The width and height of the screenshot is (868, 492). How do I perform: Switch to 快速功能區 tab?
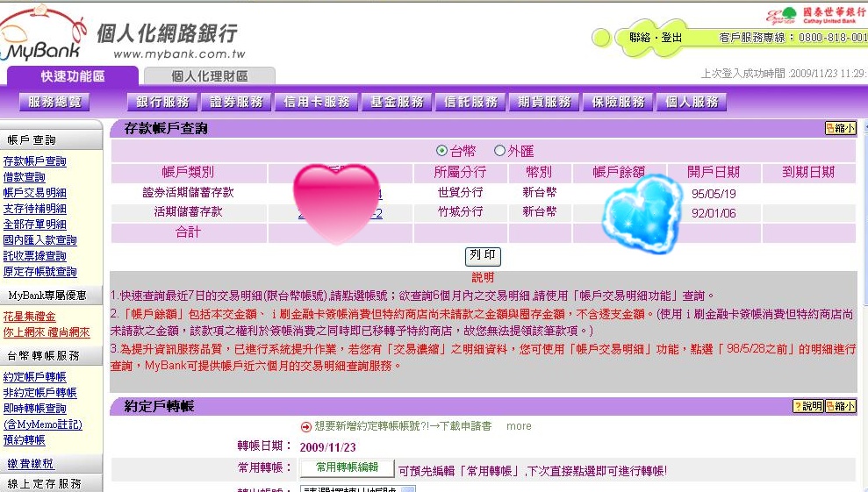point(73,75)
